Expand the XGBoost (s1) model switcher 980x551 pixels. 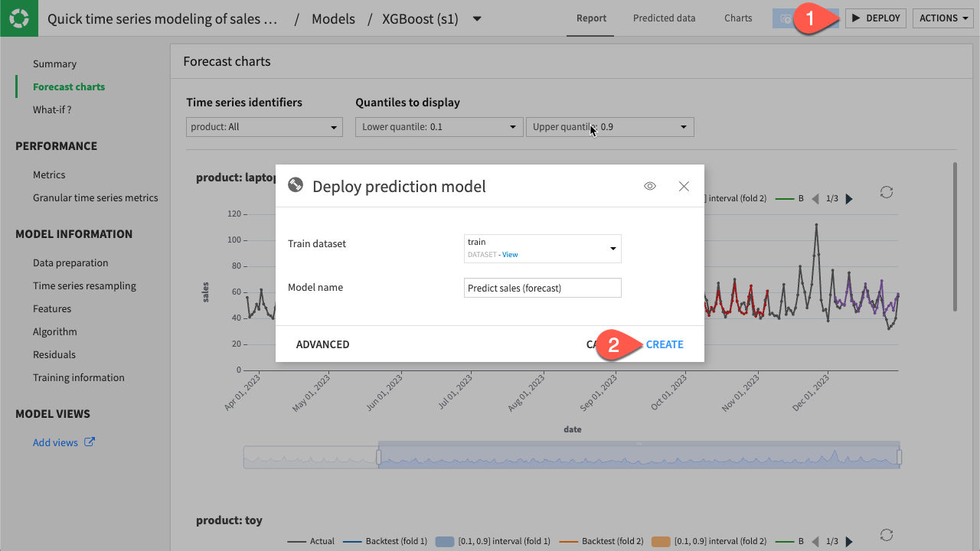(x=476, y=18)
